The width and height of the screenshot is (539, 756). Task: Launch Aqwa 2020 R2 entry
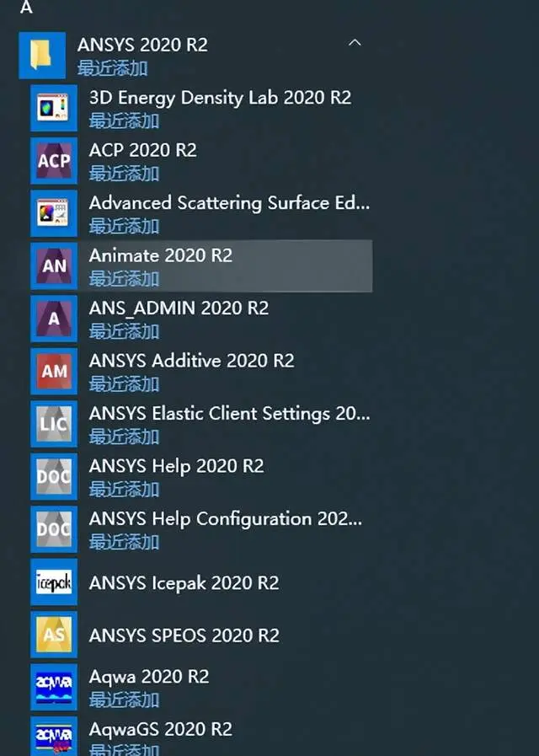pos(149,677)
